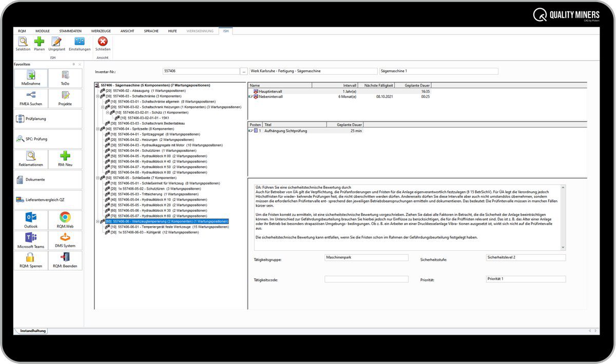Collapse the 557406-05 Schließseite tree node
616x364 pixels.
point(97,178)
